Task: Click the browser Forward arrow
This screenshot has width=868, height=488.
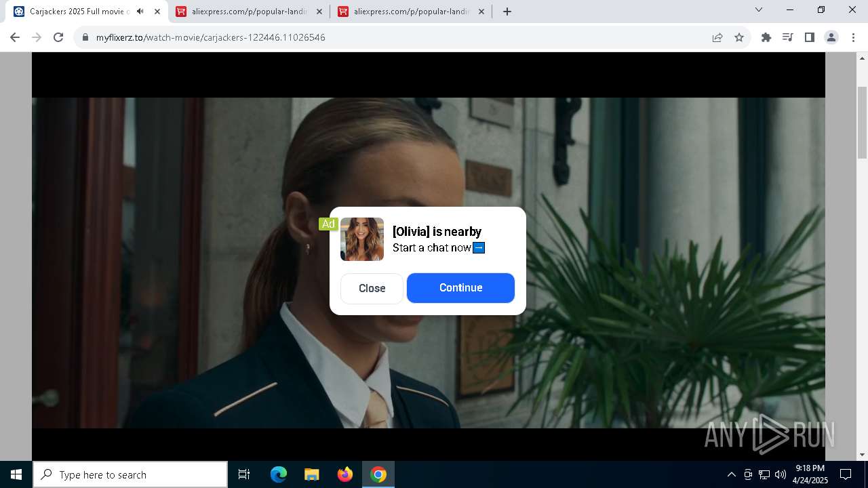Action: [x=37, y=37]
